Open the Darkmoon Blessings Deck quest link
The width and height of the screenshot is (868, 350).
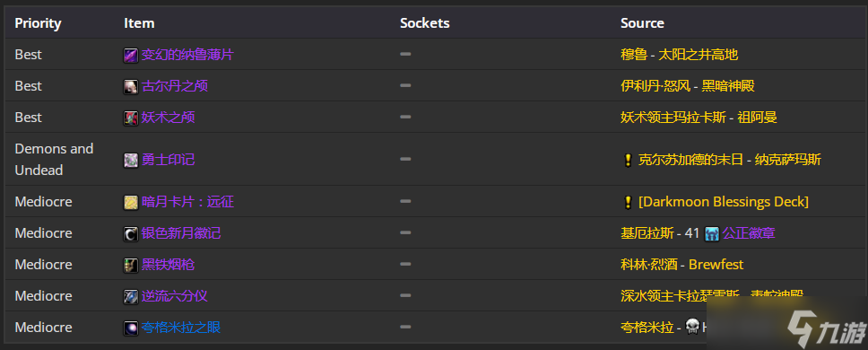[724, 202]
